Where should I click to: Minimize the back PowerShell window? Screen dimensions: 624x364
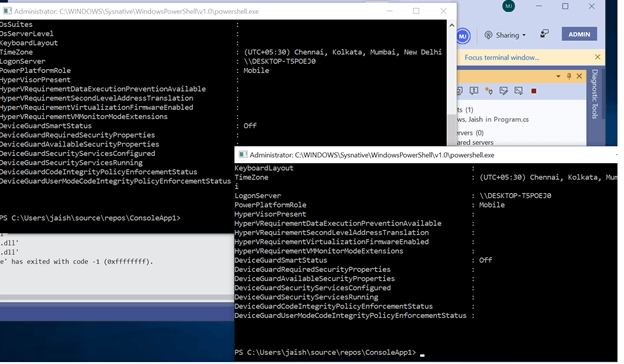click(x=389, y=11)
